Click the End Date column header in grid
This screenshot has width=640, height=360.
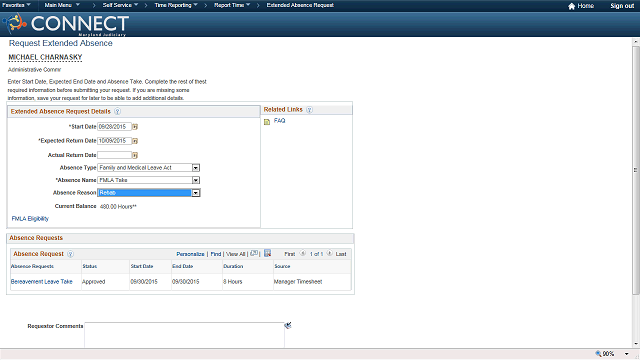click(x=182, y=266)
